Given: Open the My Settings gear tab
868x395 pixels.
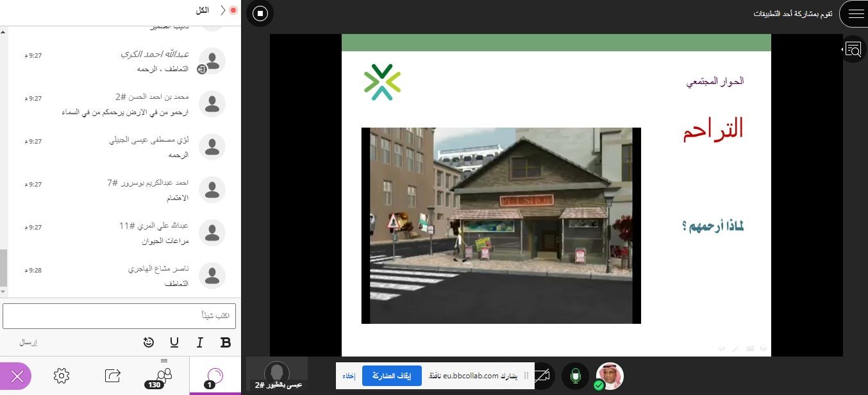Looking at the screenshot, I should tap(62, 375).
